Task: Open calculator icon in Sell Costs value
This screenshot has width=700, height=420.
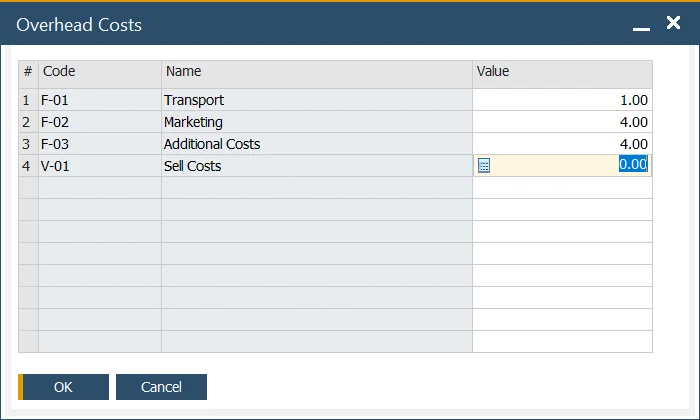Action: click(x=484, y=166)
